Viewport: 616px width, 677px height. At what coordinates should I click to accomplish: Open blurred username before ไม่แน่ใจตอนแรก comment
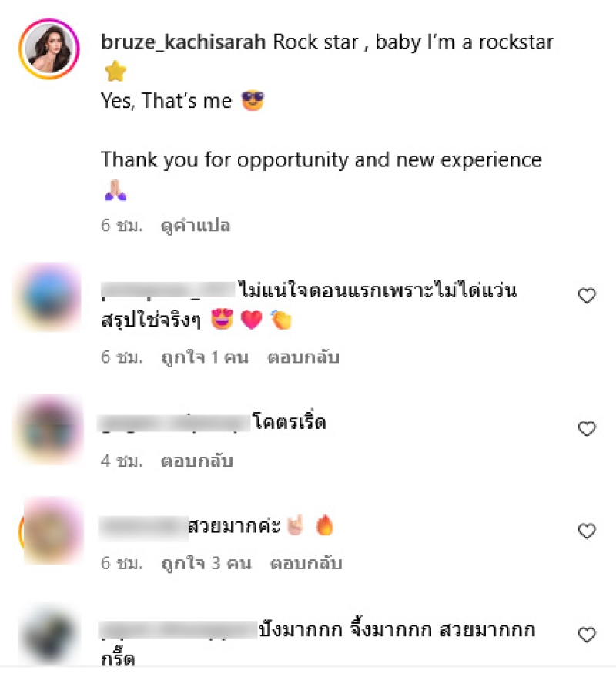point(168,290)
